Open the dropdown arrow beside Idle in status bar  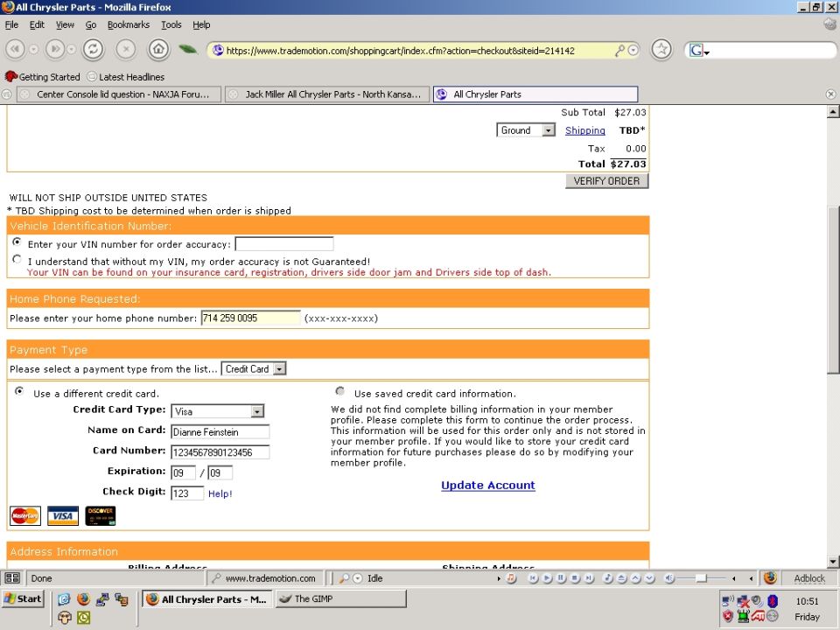(x=358, y=578)
